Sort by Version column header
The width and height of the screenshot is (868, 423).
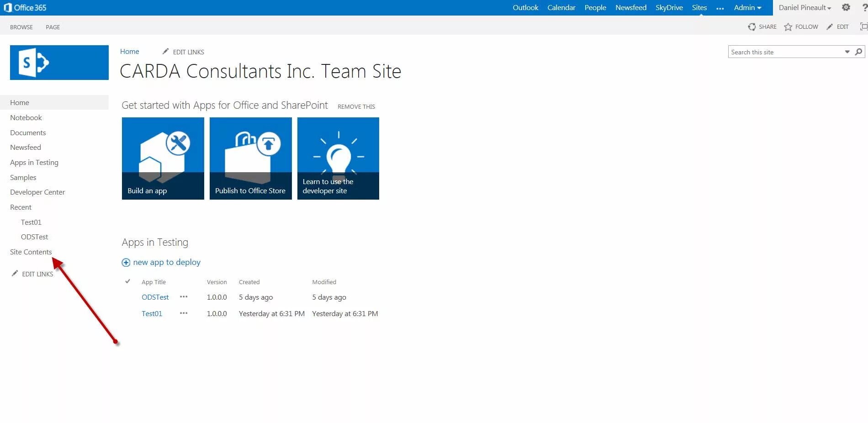click(217, 282)
